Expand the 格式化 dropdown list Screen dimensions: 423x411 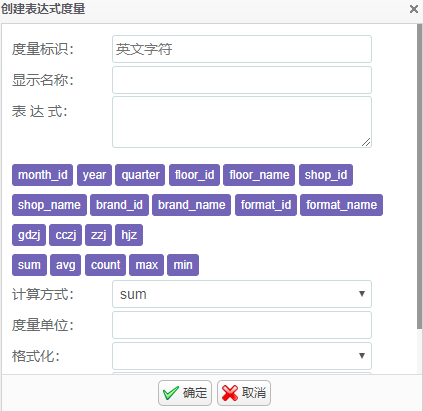(x=242, y=356)
